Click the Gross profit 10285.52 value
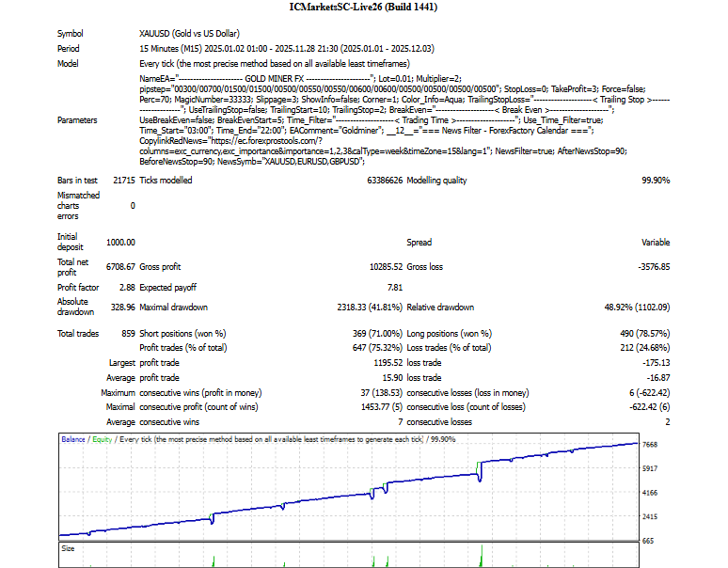 pyautogui.click(x=379, y=267)
